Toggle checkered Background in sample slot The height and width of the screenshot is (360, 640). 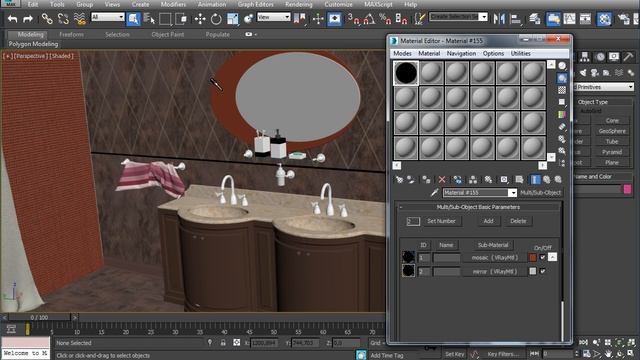click(562, 90)
